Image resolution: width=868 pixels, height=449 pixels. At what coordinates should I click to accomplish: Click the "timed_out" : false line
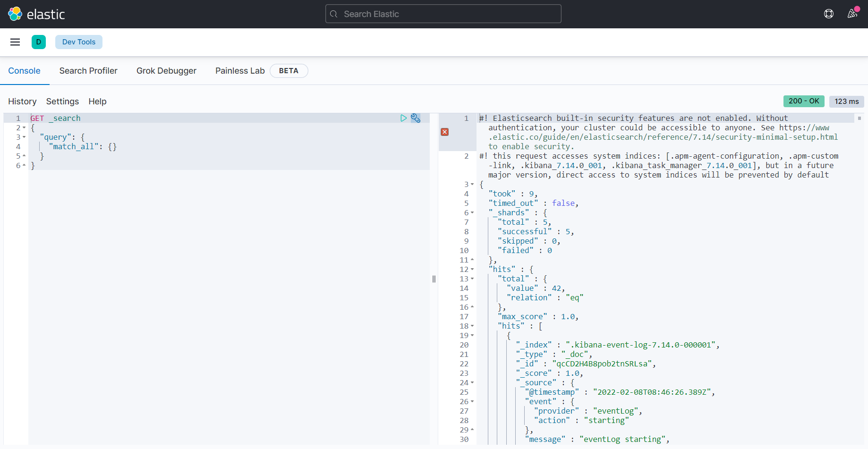[x=534, y=203]
